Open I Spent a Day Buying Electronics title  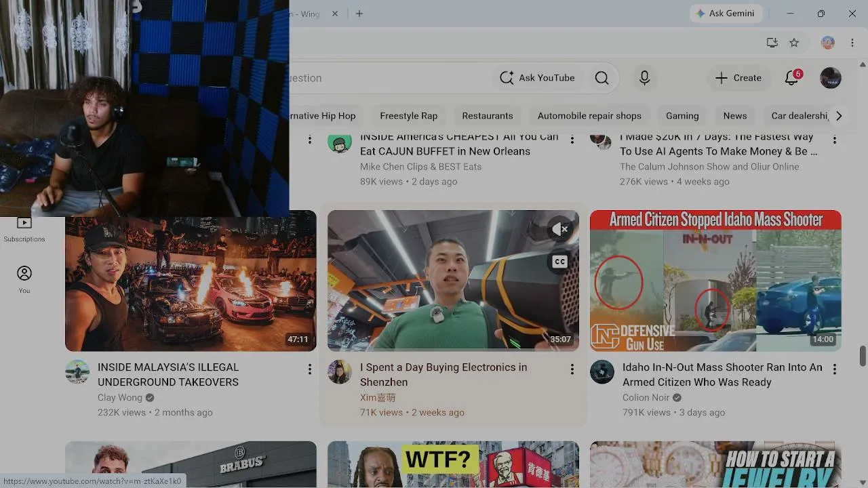443,375
